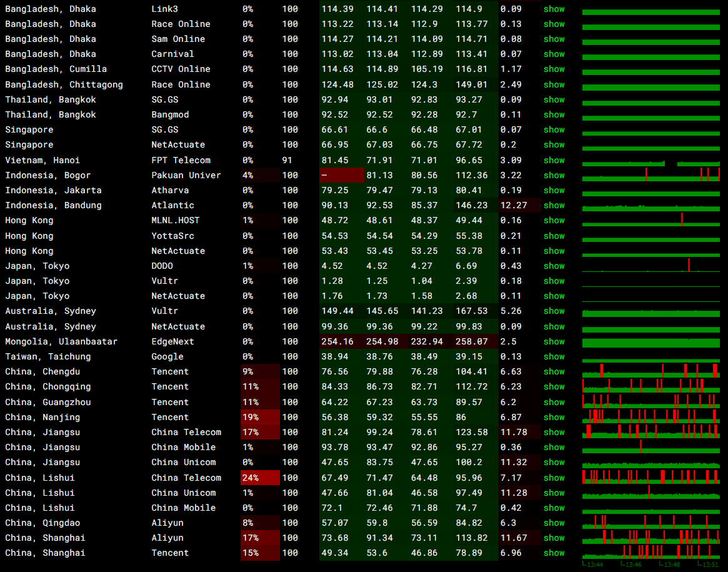Click the 91 sent count for Hanoi
This screenshot has width=728, height=572.
click(287, 160)
